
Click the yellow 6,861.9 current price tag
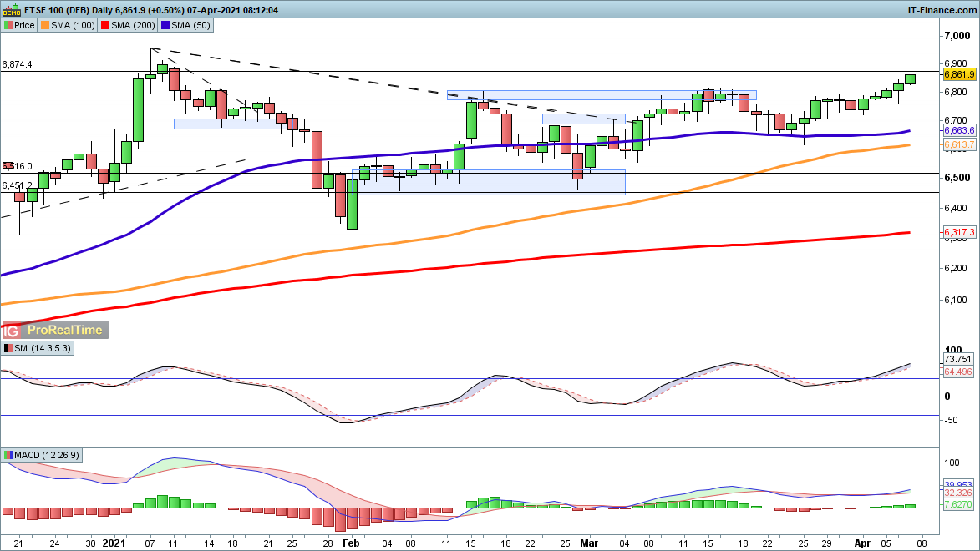pos(960,74)
